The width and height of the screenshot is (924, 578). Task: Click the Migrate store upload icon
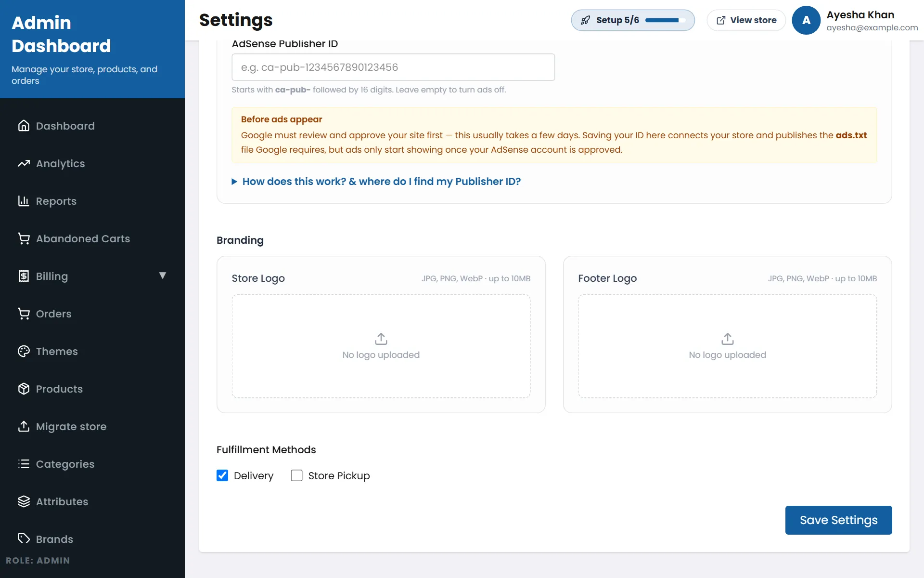click(x=24, y=426)
